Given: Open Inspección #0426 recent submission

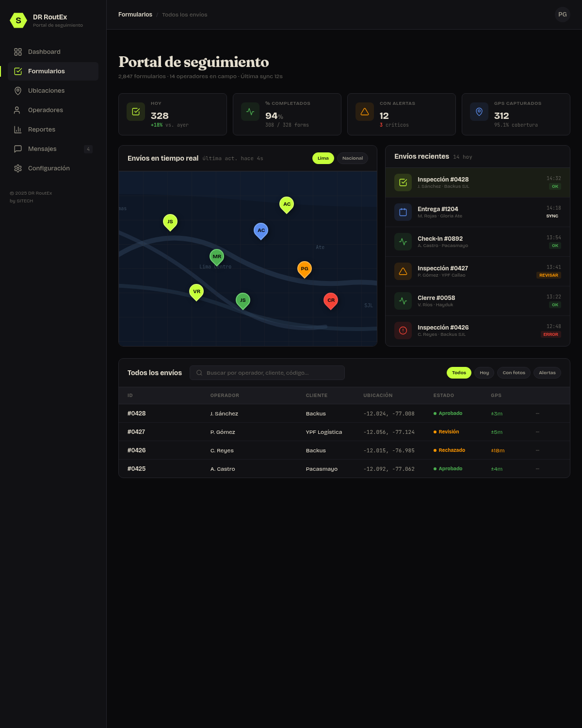Looking at the screenshot, I should pos(478,331).
